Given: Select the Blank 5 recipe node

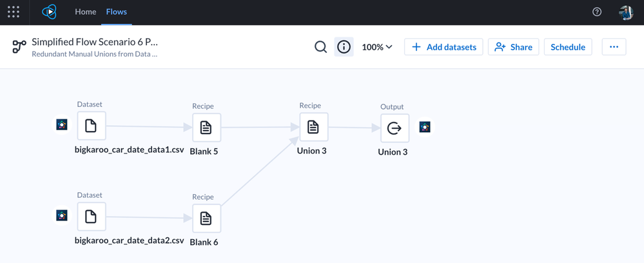Looking at the screenshot, I should (206, 128).
